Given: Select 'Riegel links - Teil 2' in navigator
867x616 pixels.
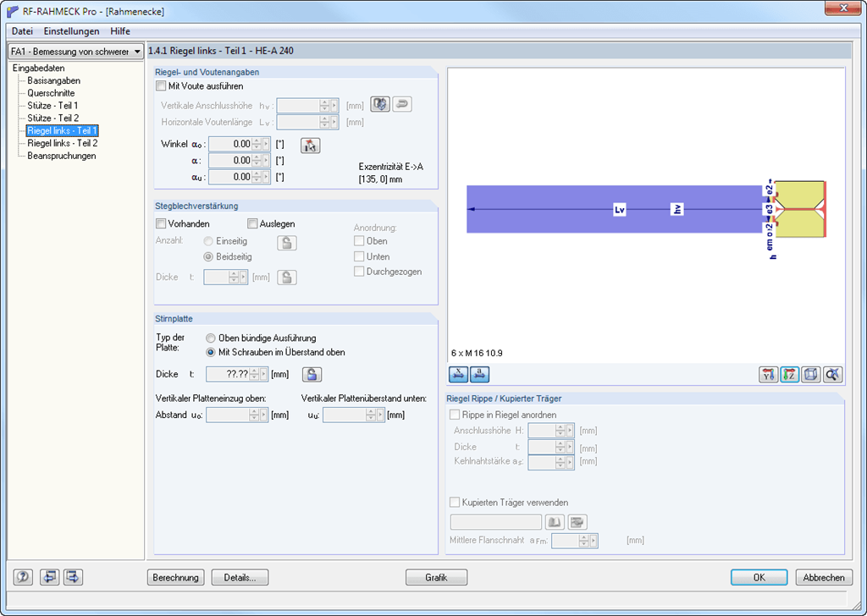Looking at the screenshot, I should pos(63,143).
